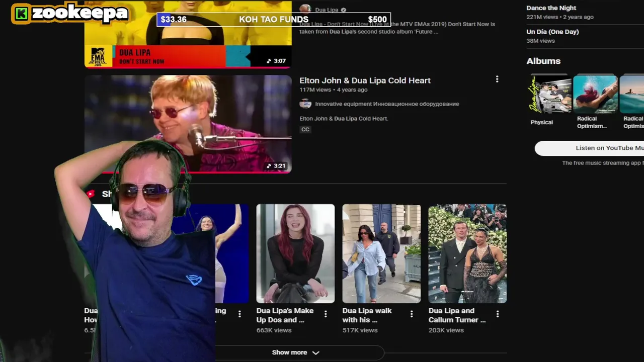Click the Show more chevron arrow
Screen dimensions: 644x362
click(x=315, y=353)
